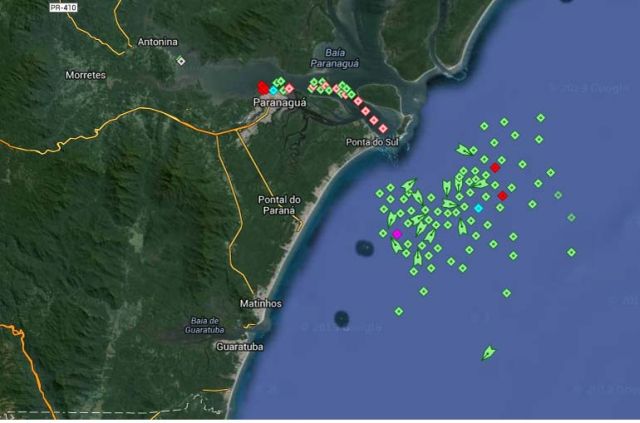640x423 pixels.
Task: Select the lone green ship arrow south of the fleet
Action: [x=488, y=352]
